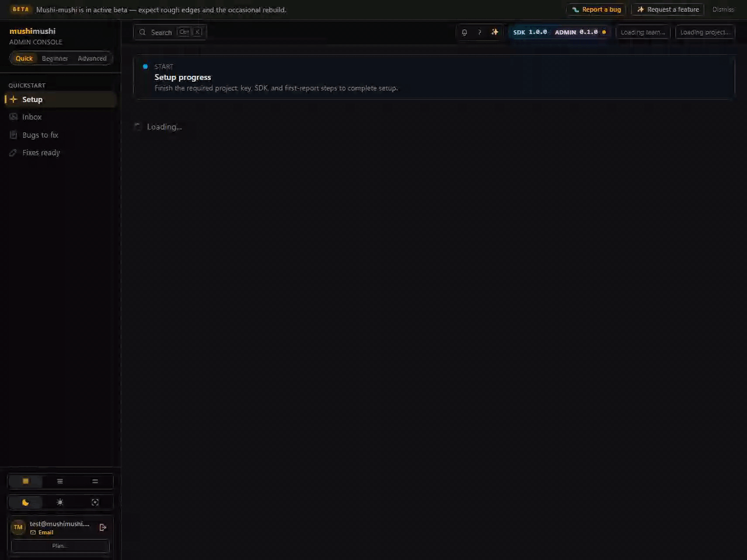Click the BETA badge in banner
The height and width of the screenshot is (560, 747).
tap(20, 9)
